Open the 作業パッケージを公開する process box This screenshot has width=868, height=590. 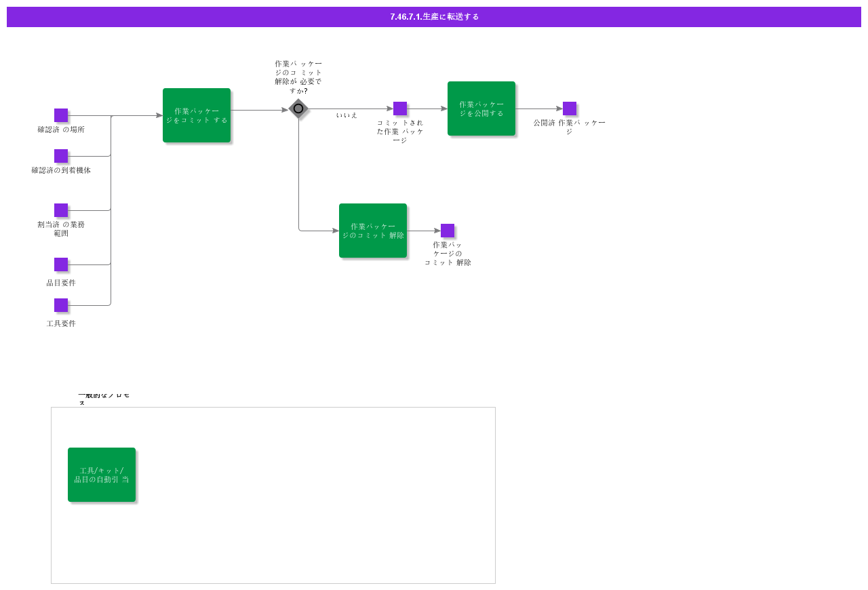coord(481,109)
